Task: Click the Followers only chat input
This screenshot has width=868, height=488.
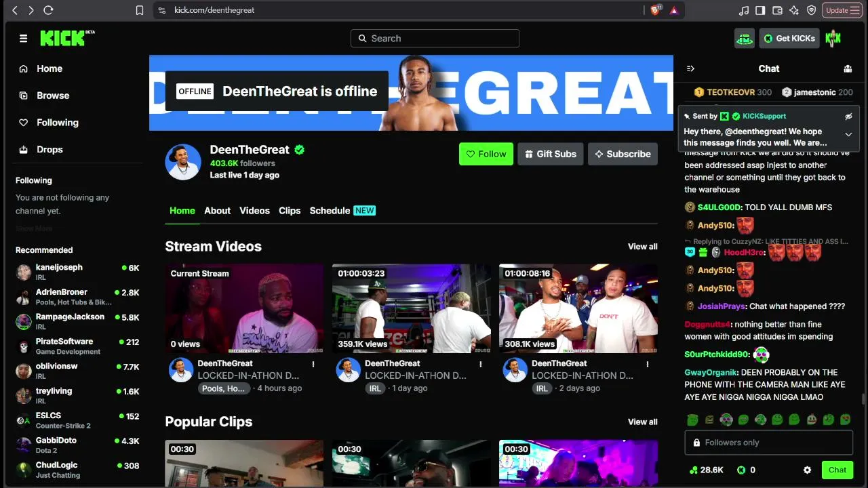Action: click(768, 443)
